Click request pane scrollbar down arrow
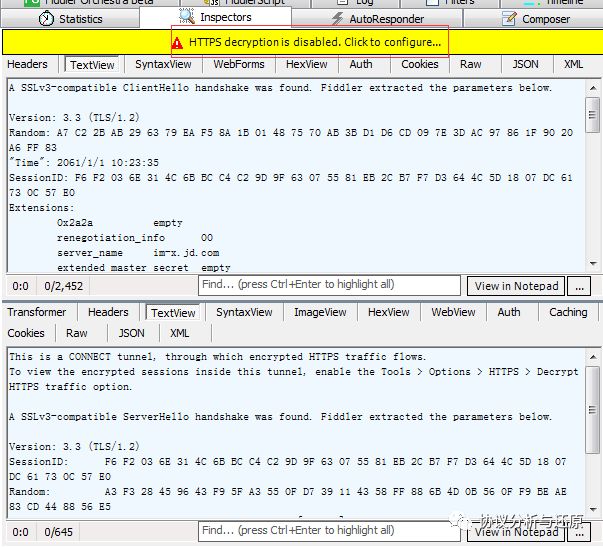Viewport: 603px width, 548px height. (x=593, y=263)
